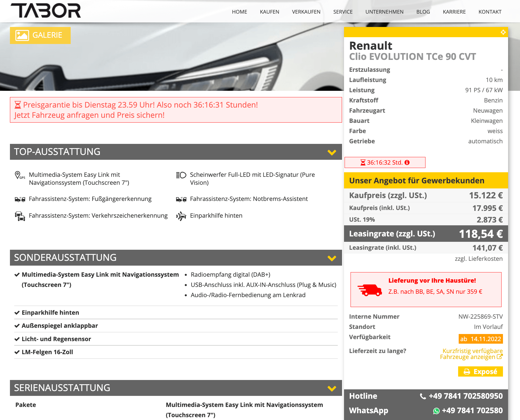Click the Einparkhilfe hinten sensor icon
The image size is (520, 420).
coord(181,216)
